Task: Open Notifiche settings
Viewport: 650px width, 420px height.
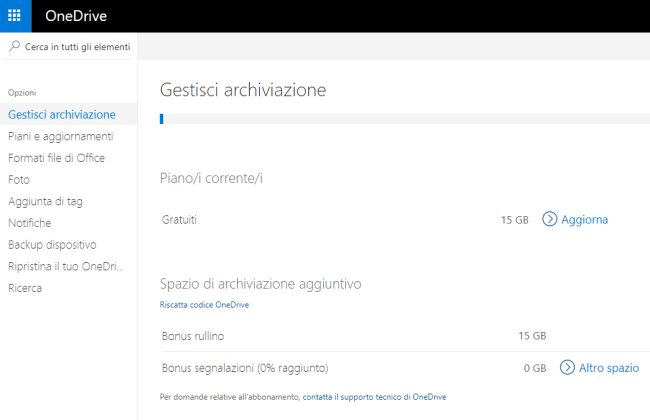Action: [30, 223]
